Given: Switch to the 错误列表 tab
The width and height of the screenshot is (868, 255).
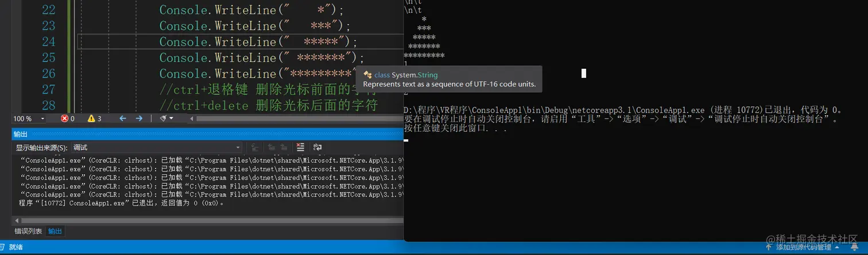Looking at the screenshot, I should pyautogui.click(x=28, y=232).
